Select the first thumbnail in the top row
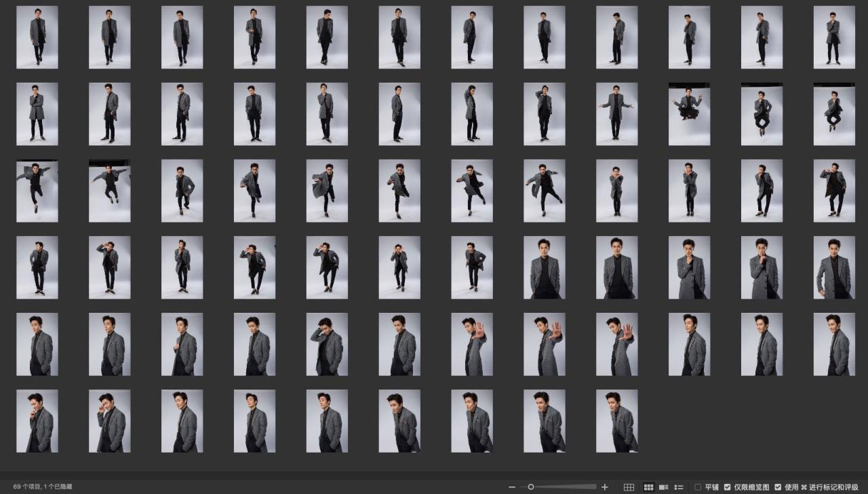The width and height of the screenshot is (868, 494). click(37, 37)
